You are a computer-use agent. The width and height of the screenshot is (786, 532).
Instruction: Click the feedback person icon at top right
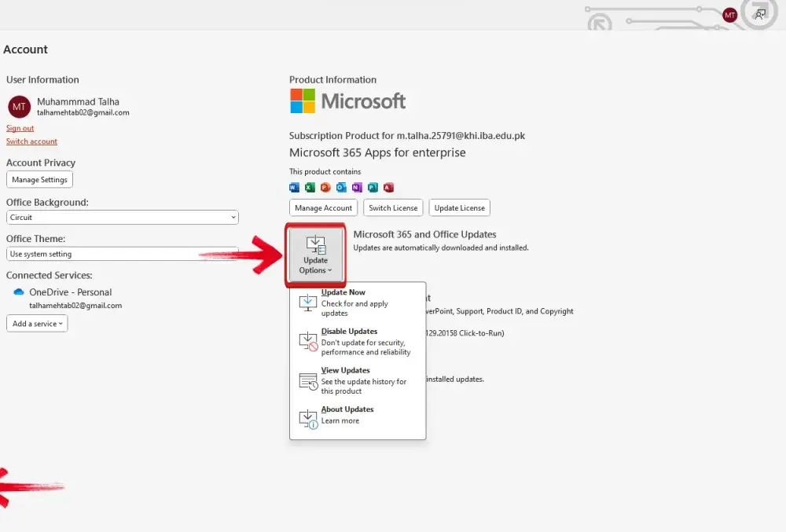760,14
